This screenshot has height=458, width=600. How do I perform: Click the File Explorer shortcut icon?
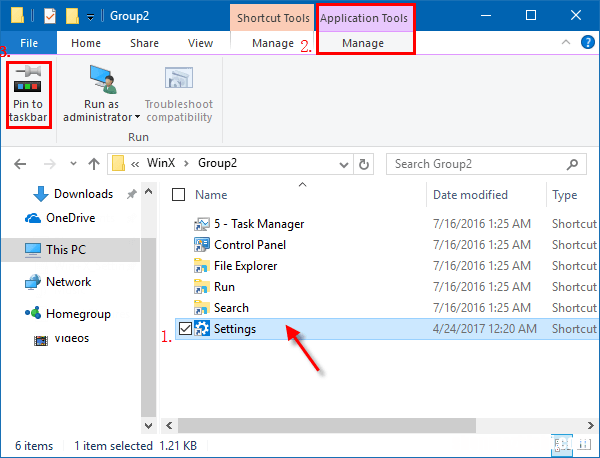[202, 266]
